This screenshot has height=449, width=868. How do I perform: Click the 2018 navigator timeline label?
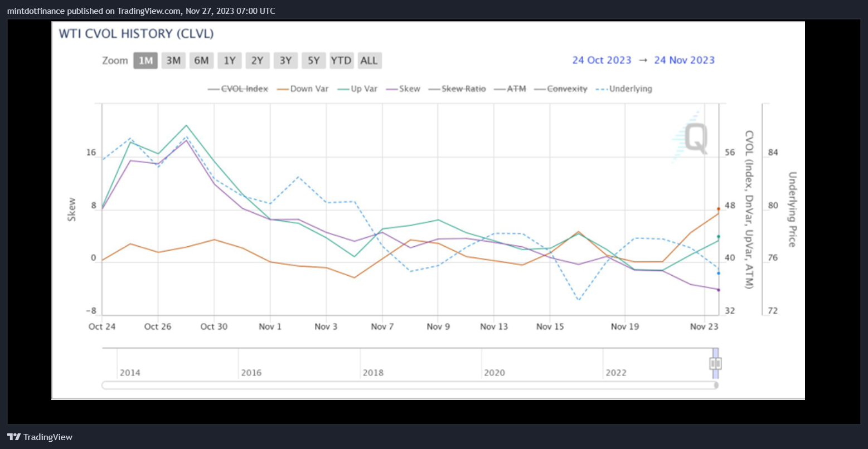[x=373, y=373]
